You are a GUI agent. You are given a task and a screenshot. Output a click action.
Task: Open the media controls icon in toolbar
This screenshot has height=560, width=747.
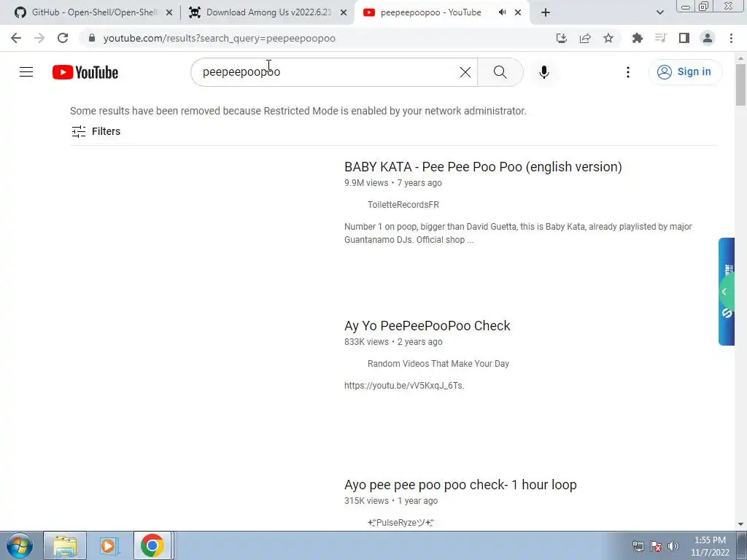coord(661,38)
